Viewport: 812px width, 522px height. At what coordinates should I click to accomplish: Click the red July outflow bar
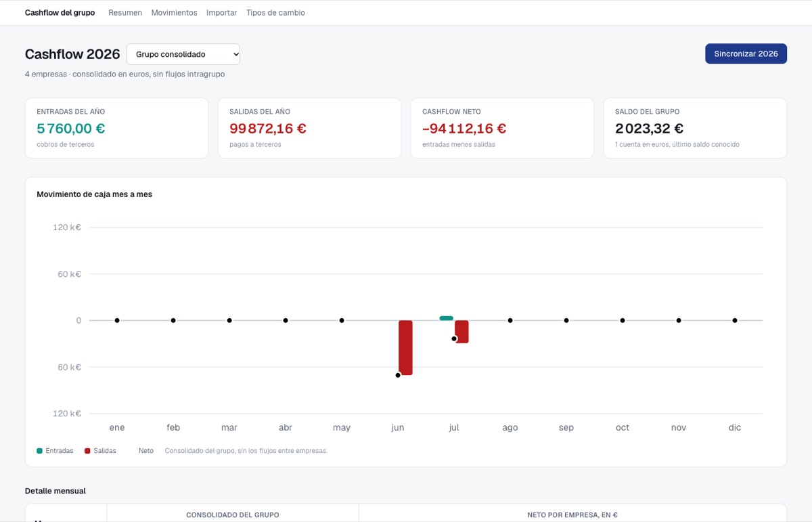(x=461, y=332)
